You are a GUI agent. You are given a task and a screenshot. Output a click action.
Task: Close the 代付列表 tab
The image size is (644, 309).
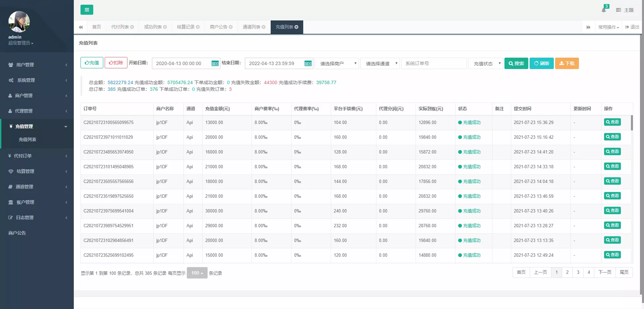click(x=132, y=27)
